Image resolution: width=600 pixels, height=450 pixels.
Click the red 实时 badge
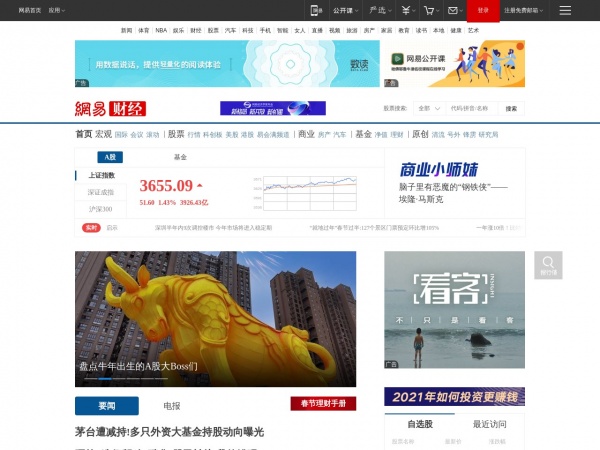pos(91,228)
